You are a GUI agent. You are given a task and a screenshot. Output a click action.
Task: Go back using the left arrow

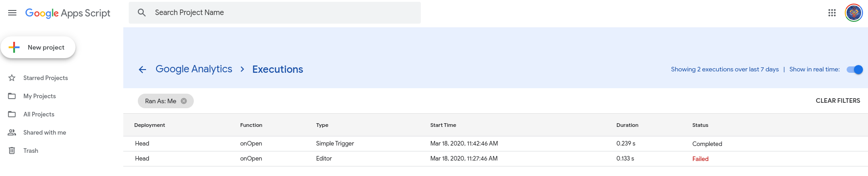pyautogui.click(x=142, y=70)
